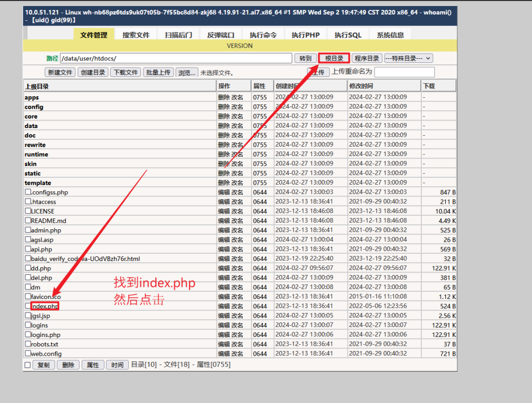Open the apps directory
The height and width of the screenshot is (403, 532).
(32, 97)
